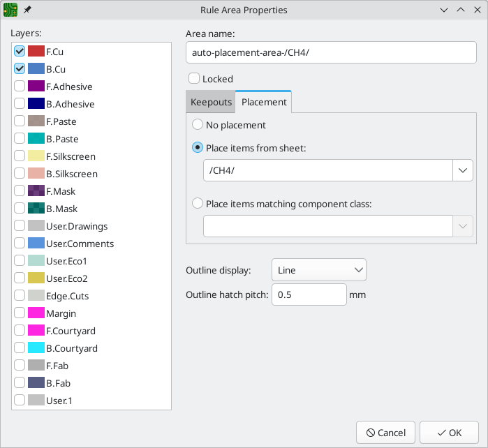Toggle the Locked checkbox
488x448 pixels.
point(194,78)
